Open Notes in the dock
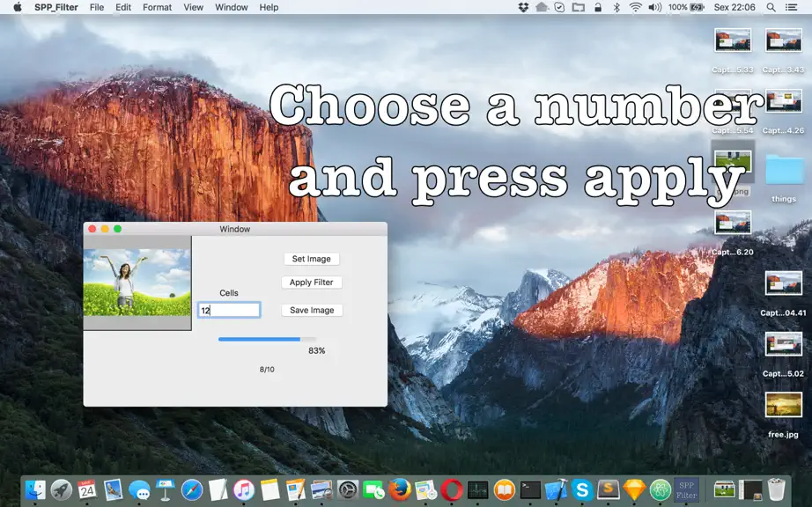This screenshot has height=507, width=812. 269,489
